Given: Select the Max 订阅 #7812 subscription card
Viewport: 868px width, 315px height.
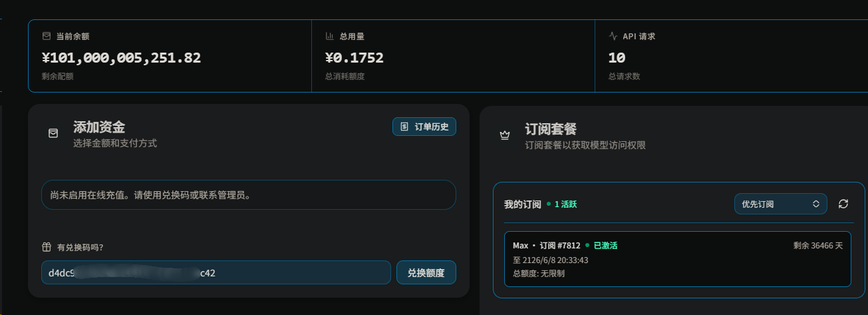Looking at the screenshot, I should click(678, 259).
